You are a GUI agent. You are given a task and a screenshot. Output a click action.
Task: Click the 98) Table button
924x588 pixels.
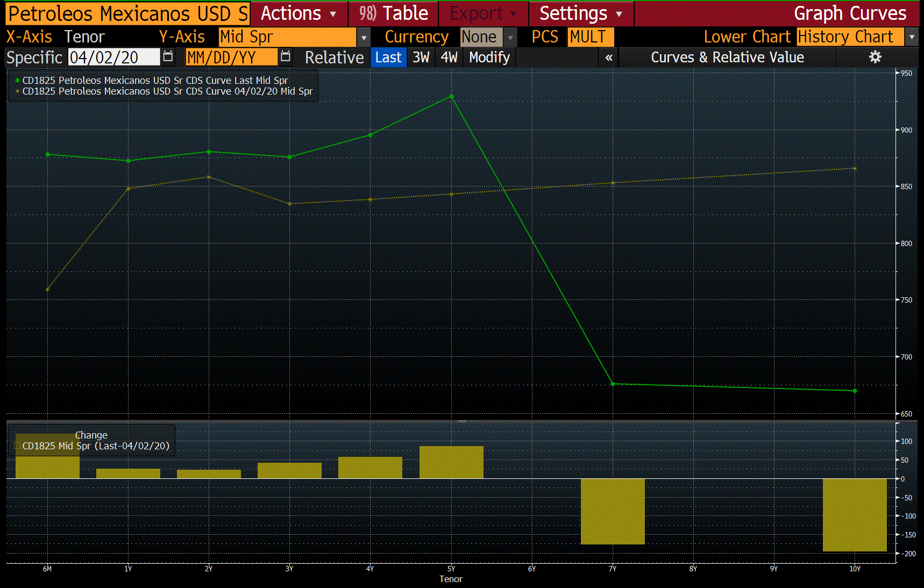point(394,13)
